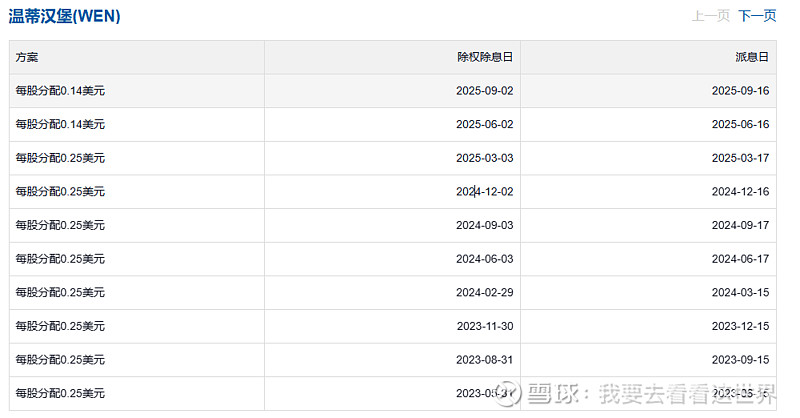Click the 上一页 previous page link

pyautogui.click(x=710, y=16)
